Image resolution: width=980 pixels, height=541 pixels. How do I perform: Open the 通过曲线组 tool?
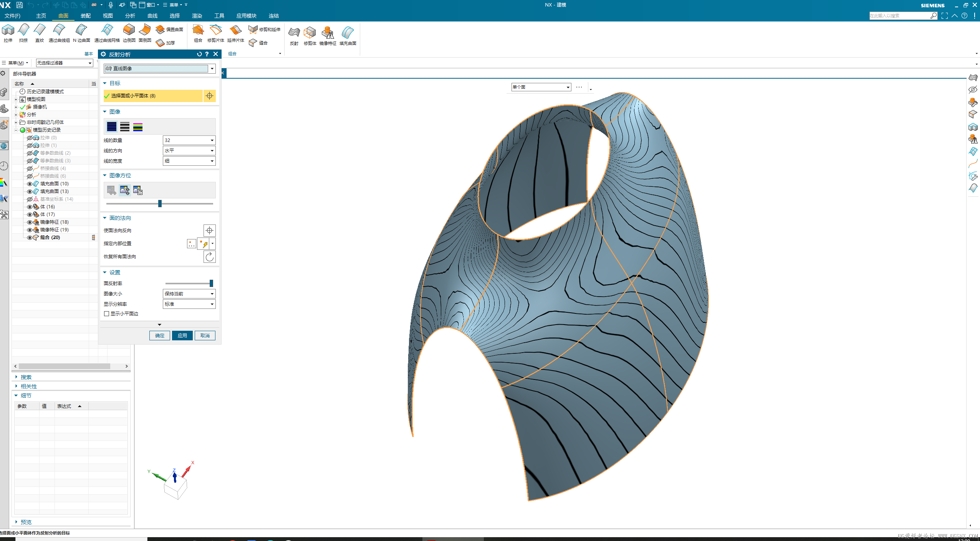59,33
